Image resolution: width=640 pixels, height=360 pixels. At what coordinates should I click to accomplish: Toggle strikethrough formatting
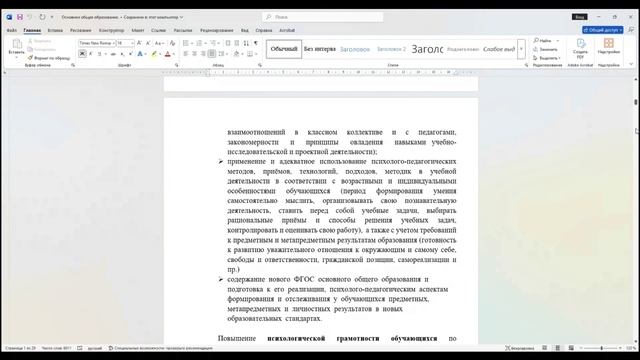tap(113, 54)
